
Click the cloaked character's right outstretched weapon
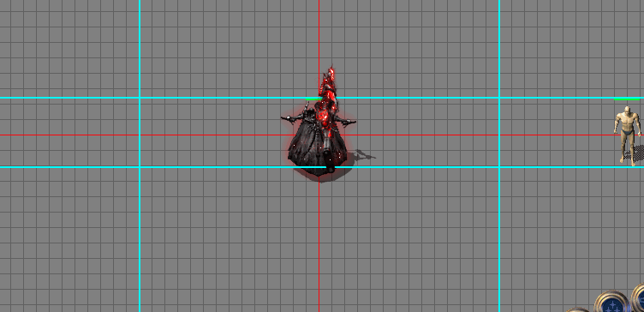pos(346,121)
